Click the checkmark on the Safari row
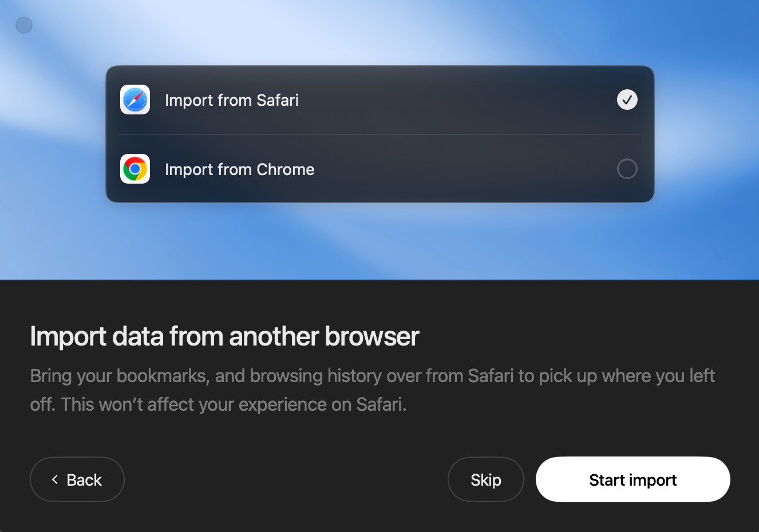The height and width of the screenshot is (532, 759). click(627, 100)
